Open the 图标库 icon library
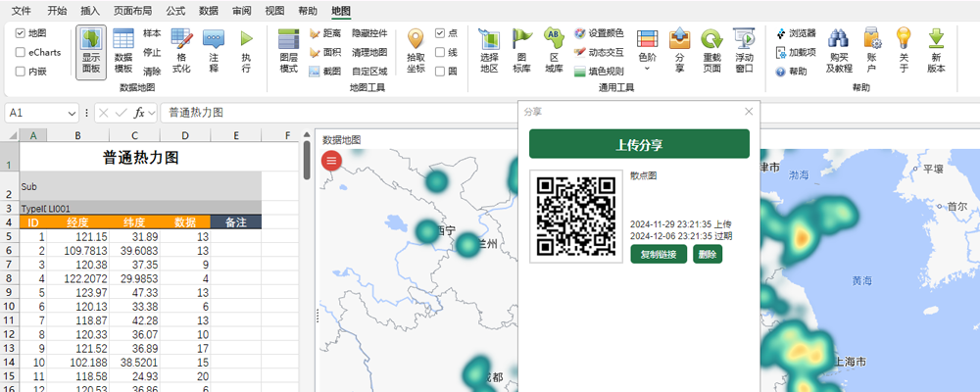980x392 pixels. coord(522,51)
